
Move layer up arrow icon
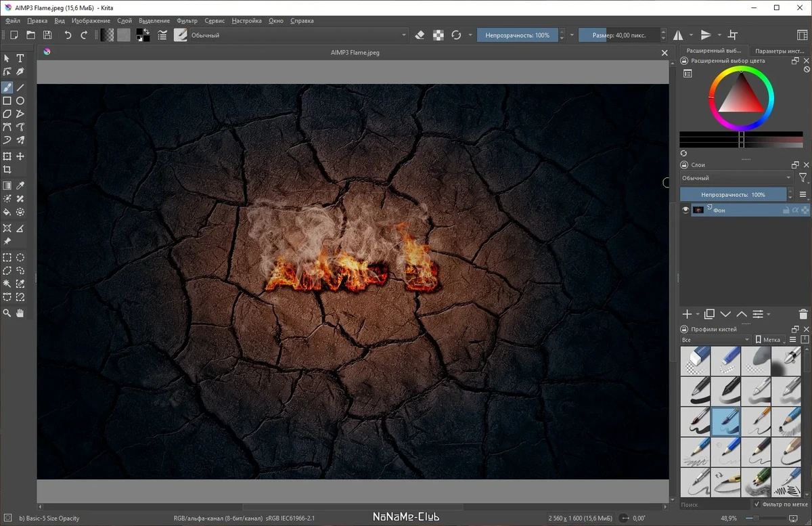click(x=742, y=314)
